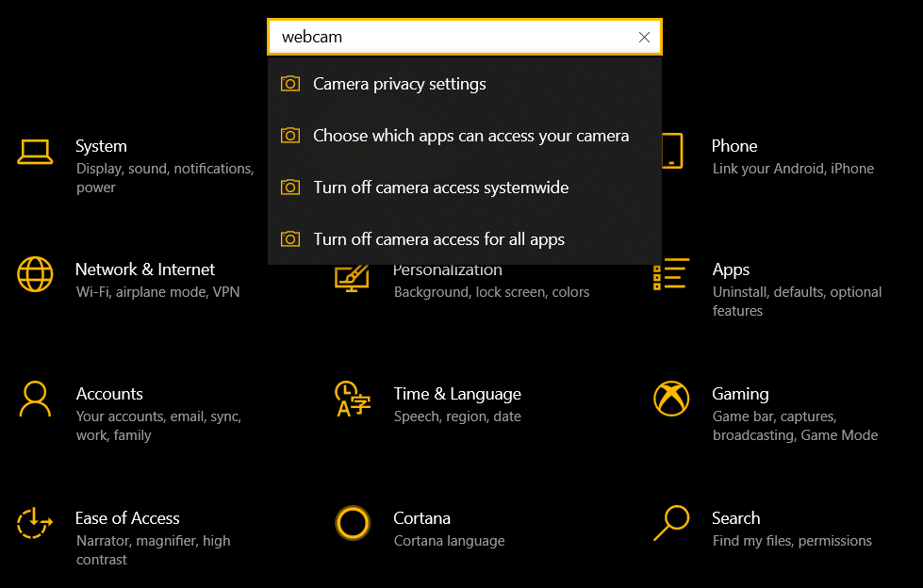Clear the webcam search text
The height and width of the screenshot is (588, 923).
pos(644,38)
